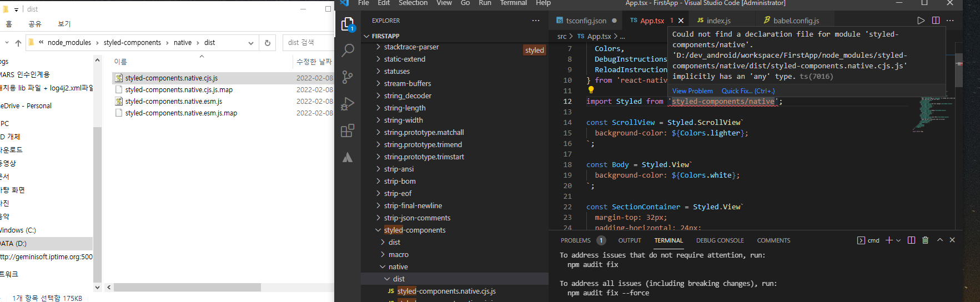Open the new terminal launch profile dropdown

point(898,240)
